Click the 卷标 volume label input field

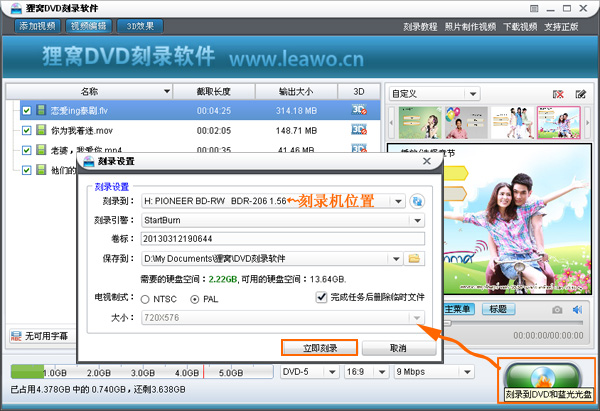point(283,239)
